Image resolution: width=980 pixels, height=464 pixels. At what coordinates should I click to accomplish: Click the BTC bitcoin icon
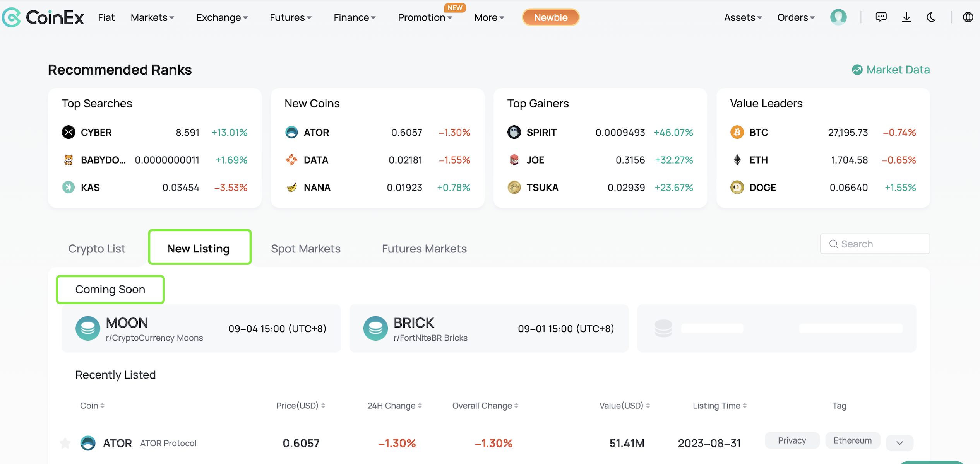point(737,132)
